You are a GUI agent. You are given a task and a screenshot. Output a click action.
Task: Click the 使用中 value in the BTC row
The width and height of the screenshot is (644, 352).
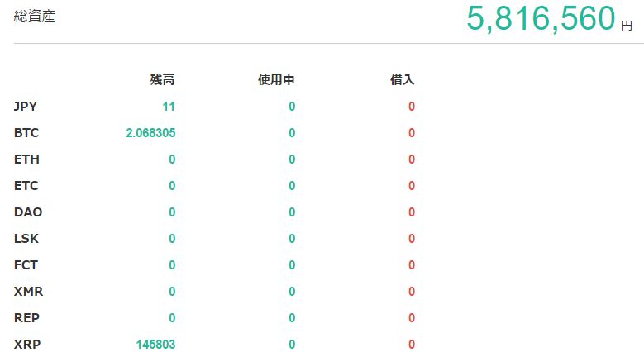pyautogui.click(x=292, y=133)
